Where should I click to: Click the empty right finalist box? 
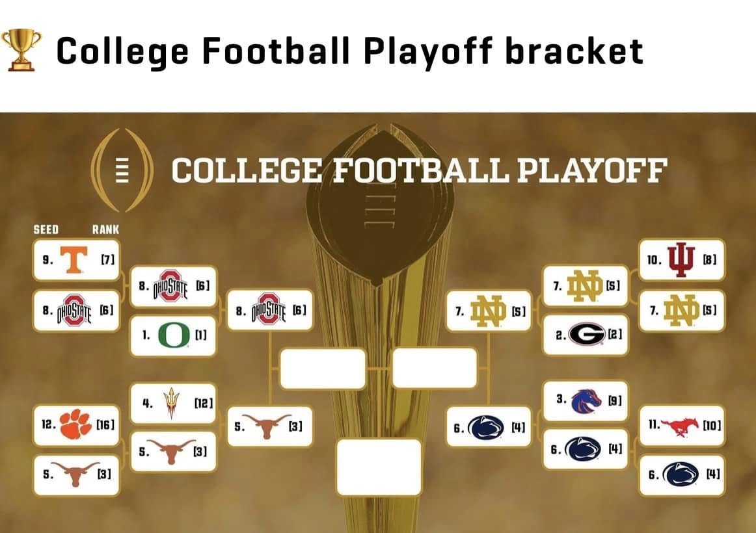click(x=435, y=369)
